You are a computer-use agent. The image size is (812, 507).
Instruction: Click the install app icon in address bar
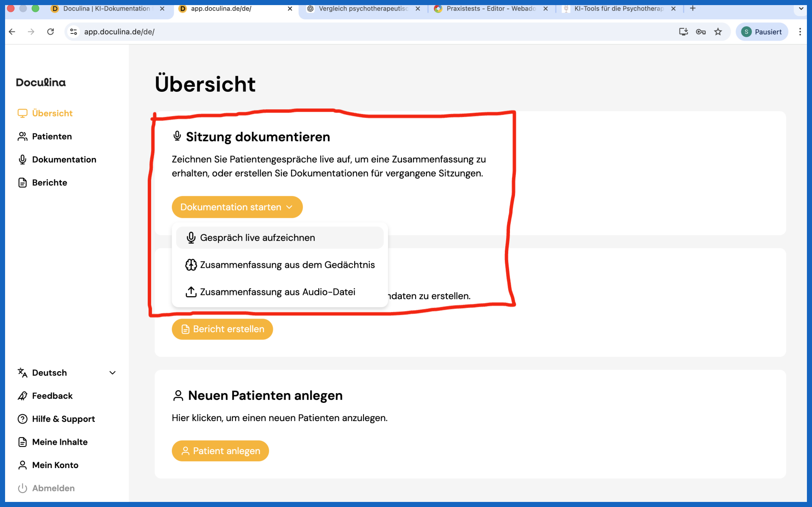click(683, 32)
